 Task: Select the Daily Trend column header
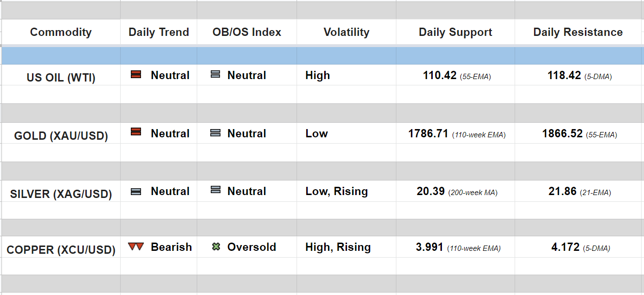pos(158,32)
